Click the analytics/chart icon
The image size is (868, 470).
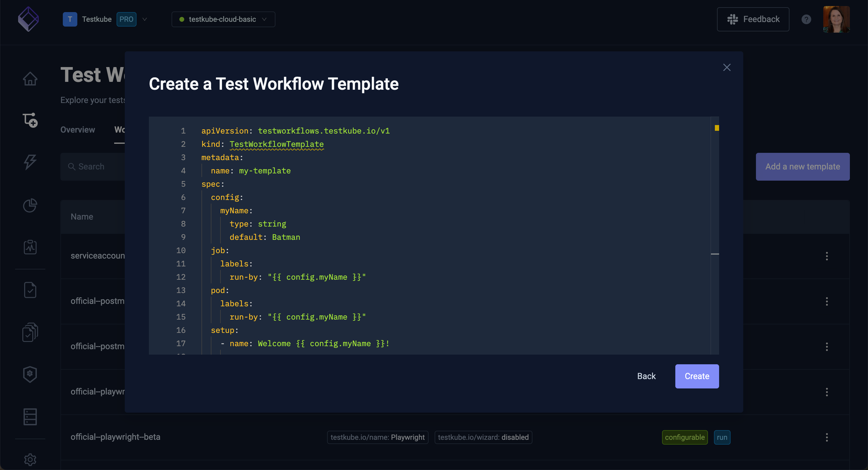click(x=30, y=205)
